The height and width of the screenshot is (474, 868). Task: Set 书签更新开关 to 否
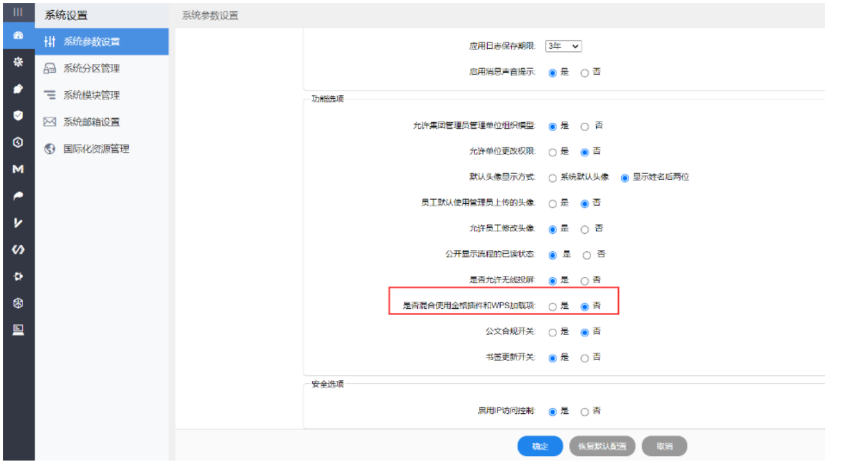tap(585, 358)
